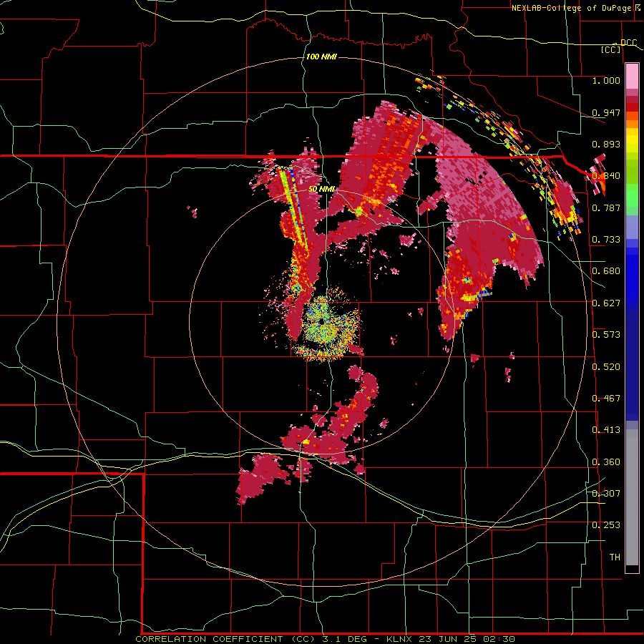Click the 0.680 color scale value
The image size is (644, 644).
pyautogui.click(x=606, y=271)
